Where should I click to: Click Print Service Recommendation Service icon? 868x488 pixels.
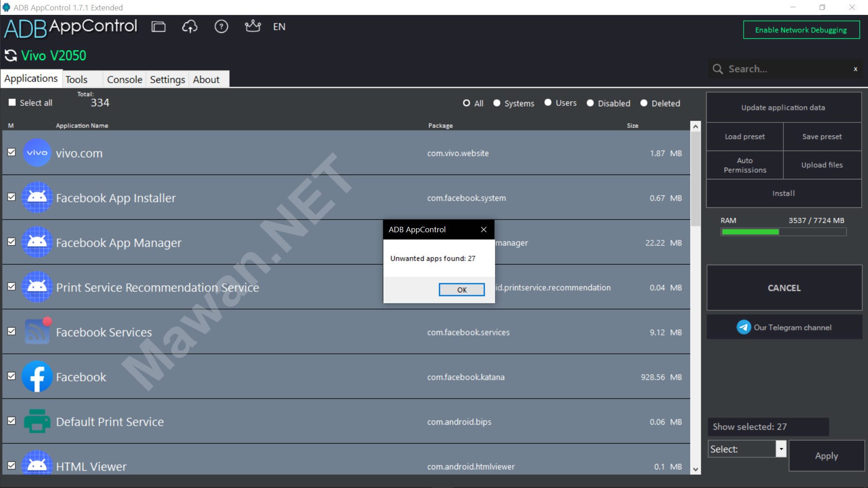click(37, 287)
